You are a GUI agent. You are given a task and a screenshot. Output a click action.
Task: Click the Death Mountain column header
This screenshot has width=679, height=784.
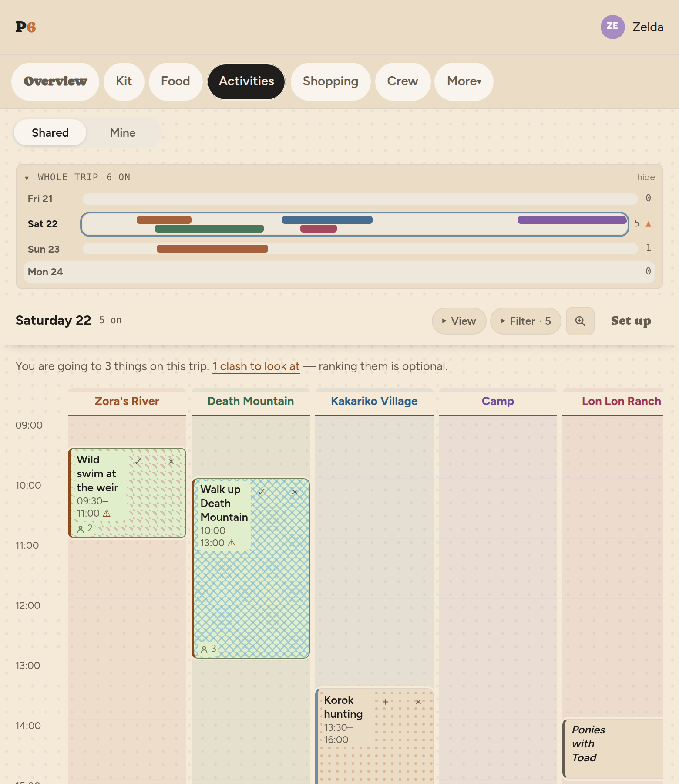251,402
